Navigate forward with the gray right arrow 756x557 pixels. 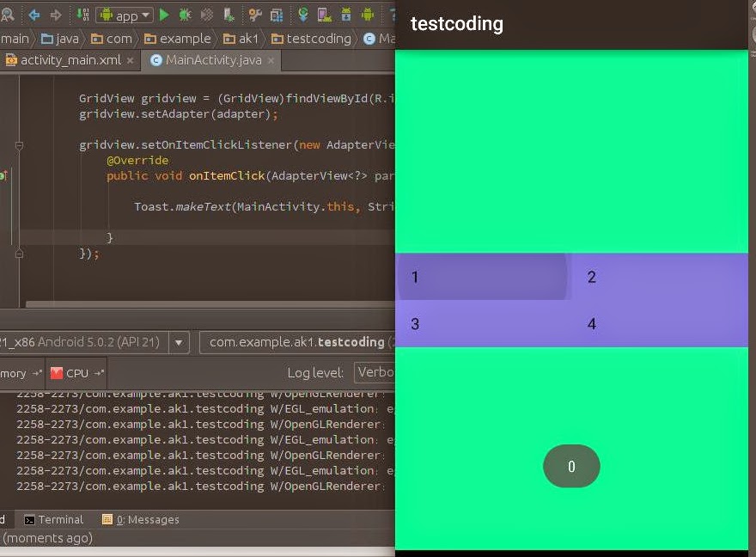(x=56, y=15)
